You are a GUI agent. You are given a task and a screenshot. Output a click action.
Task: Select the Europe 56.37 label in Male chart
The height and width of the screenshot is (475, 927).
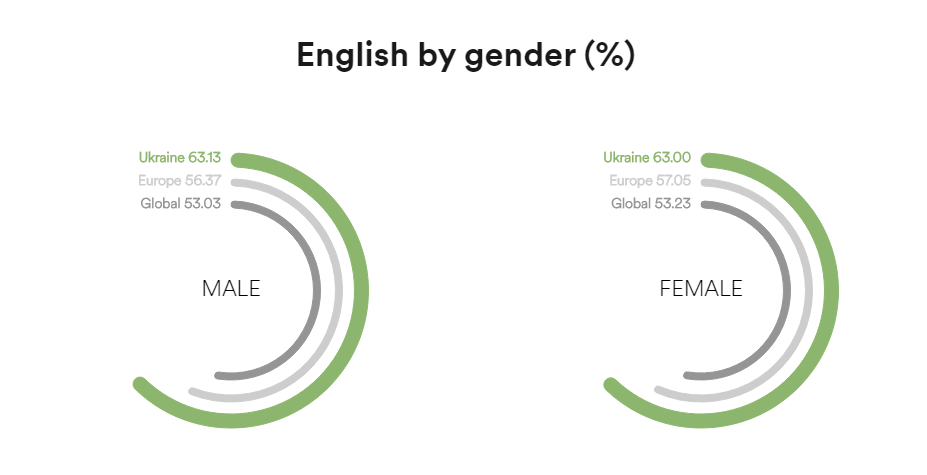pyautogui.click(x=180, y=180)
